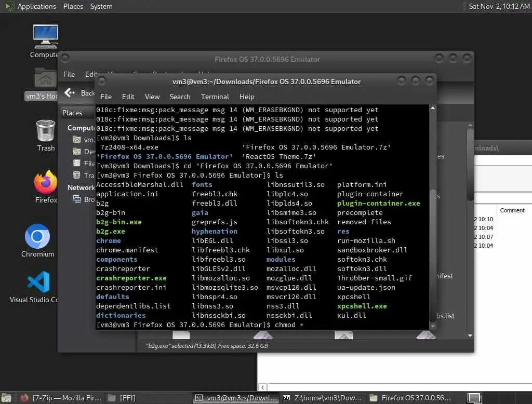The width and height of the screenshot is (532, 404).
Task: Click the Computer heading in Places sidebar
Action: pos(81,128)
